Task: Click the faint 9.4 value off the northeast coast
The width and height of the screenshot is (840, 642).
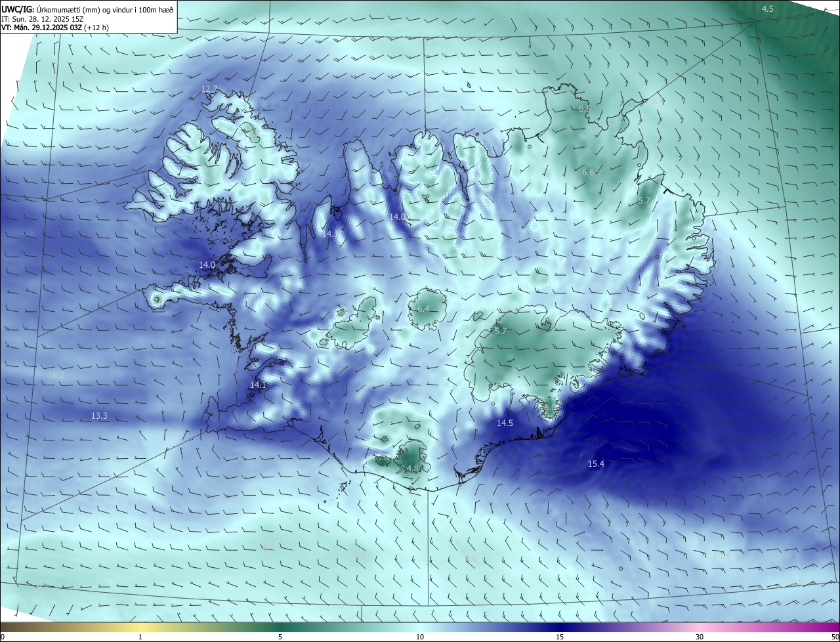Action: (657, 100)
